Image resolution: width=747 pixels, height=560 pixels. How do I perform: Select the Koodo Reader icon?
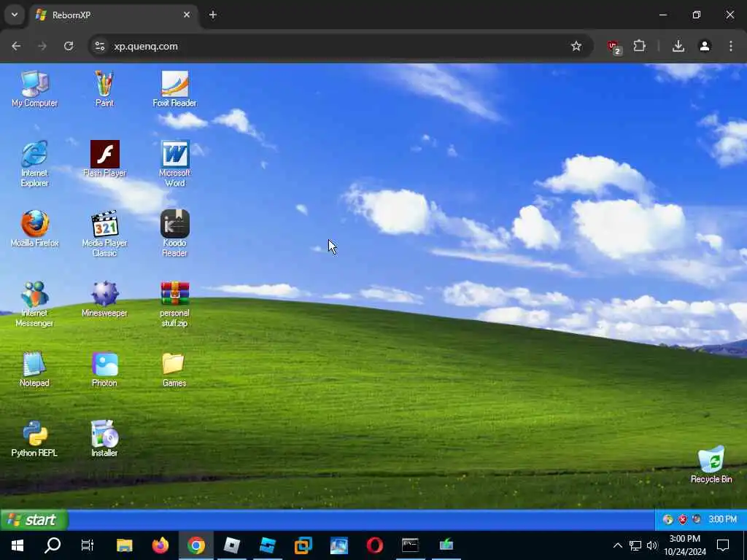tap(174, 233)
